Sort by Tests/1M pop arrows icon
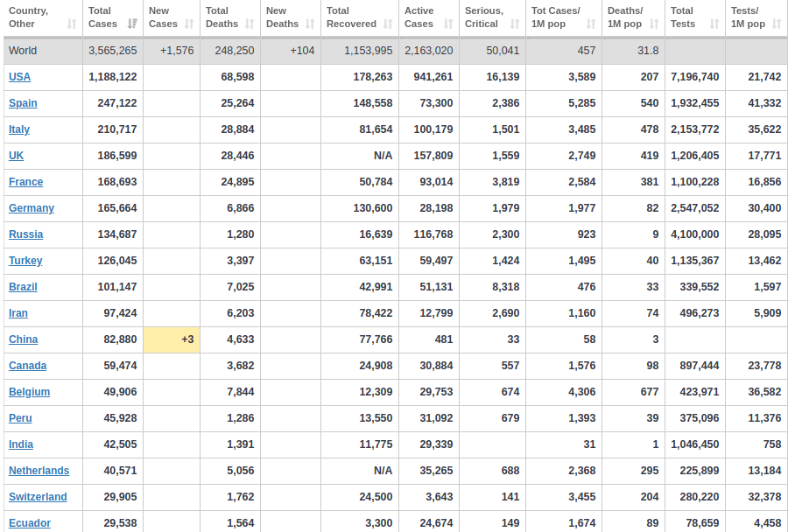Viewport: 788px width, 532px height. 777,24
